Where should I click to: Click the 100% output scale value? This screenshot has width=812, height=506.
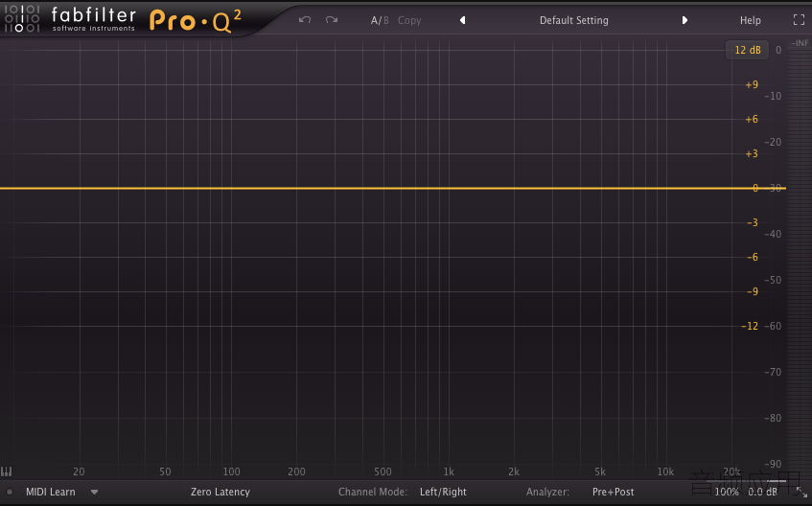pos(727,492)
